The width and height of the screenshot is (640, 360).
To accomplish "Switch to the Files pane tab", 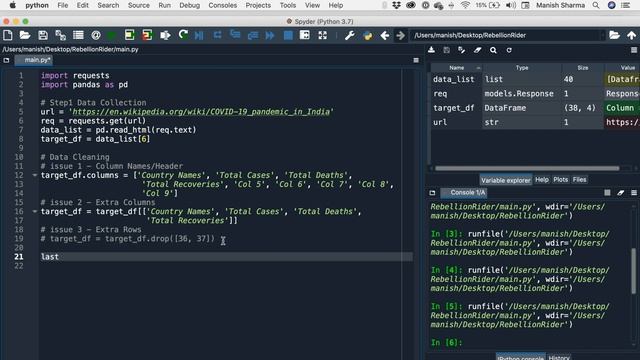I will click(x=579, y=180).
